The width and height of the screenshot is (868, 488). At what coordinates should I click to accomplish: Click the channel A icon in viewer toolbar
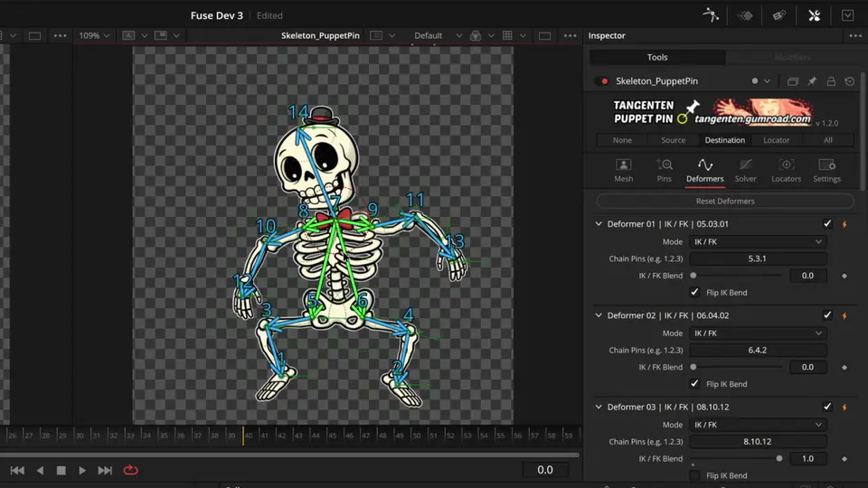128,35
